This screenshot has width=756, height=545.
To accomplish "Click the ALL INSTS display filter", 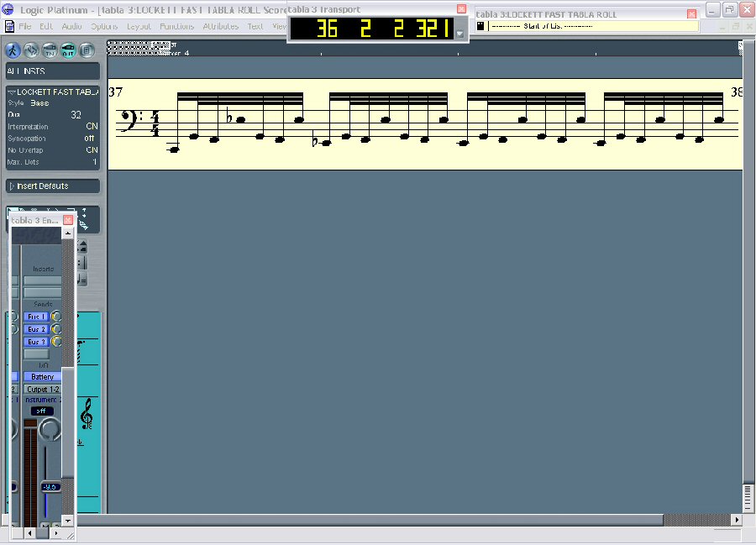I will click(52, 71).
